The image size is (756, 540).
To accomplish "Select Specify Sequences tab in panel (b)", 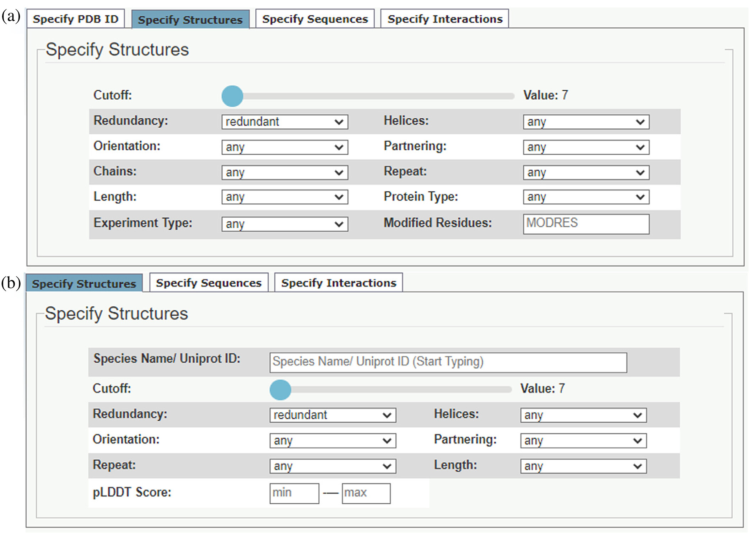I will click(209, 283).
